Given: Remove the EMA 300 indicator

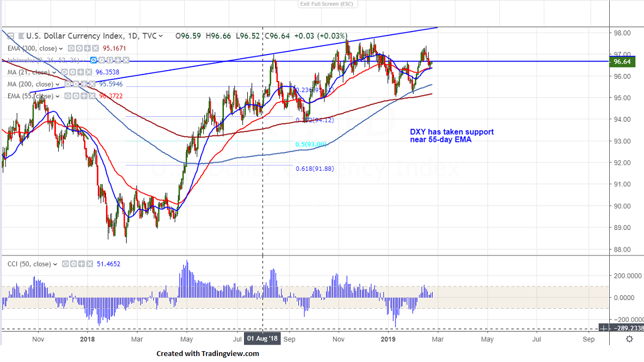Looking at the screenshot, I should [x=95, y=48].
